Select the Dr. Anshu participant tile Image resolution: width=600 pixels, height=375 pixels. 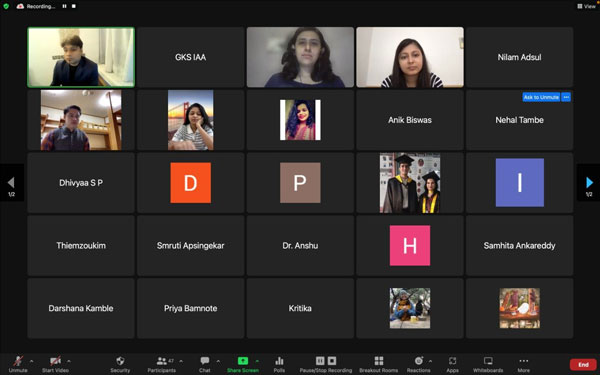coord(300,245)
